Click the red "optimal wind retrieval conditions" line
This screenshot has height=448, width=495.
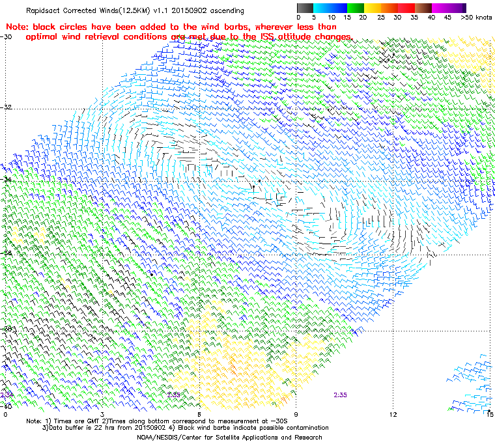(x=189, y=37)
